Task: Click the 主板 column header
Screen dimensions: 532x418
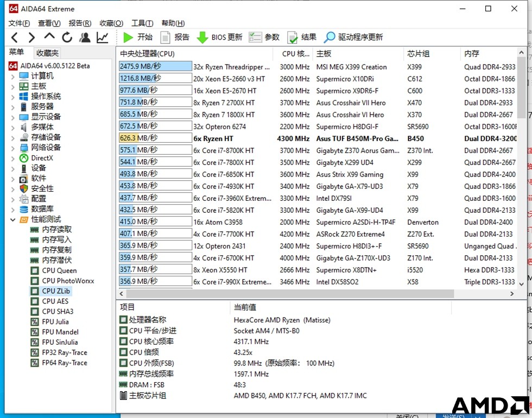Action: (359, 54)
